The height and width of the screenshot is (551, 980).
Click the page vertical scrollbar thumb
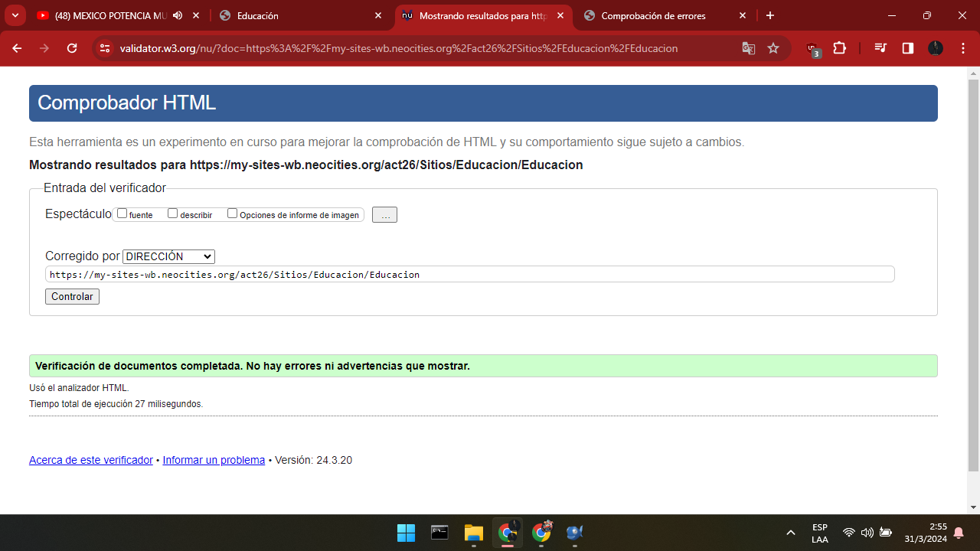tap(973, 275)
